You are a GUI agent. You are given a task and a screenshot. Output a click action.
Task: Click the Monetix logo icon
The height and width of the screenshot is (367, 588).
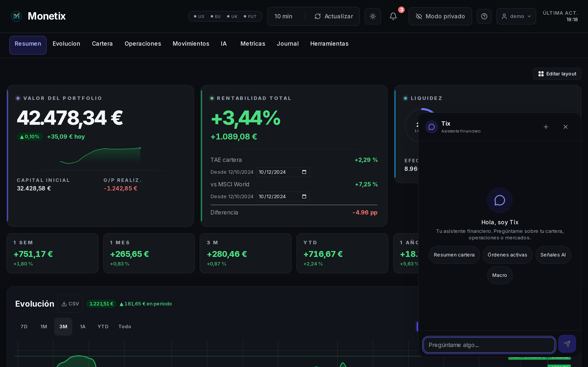pyautogui.click(x=16, y=16)
